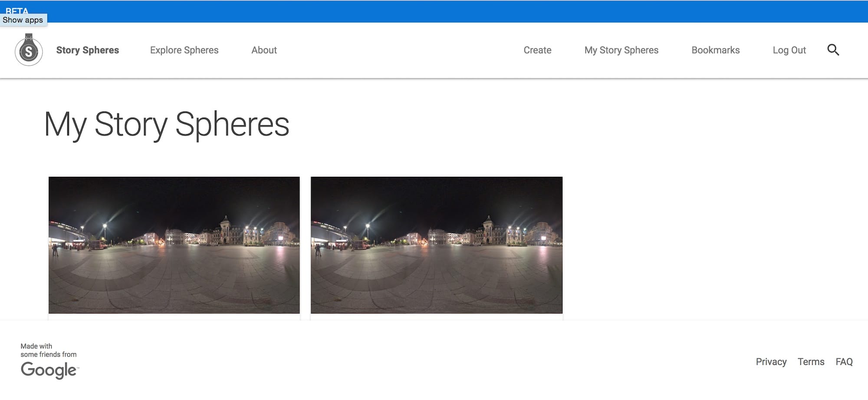Click the Show apps tooltip label
The image size is (868, 400).
pos(23,20)
